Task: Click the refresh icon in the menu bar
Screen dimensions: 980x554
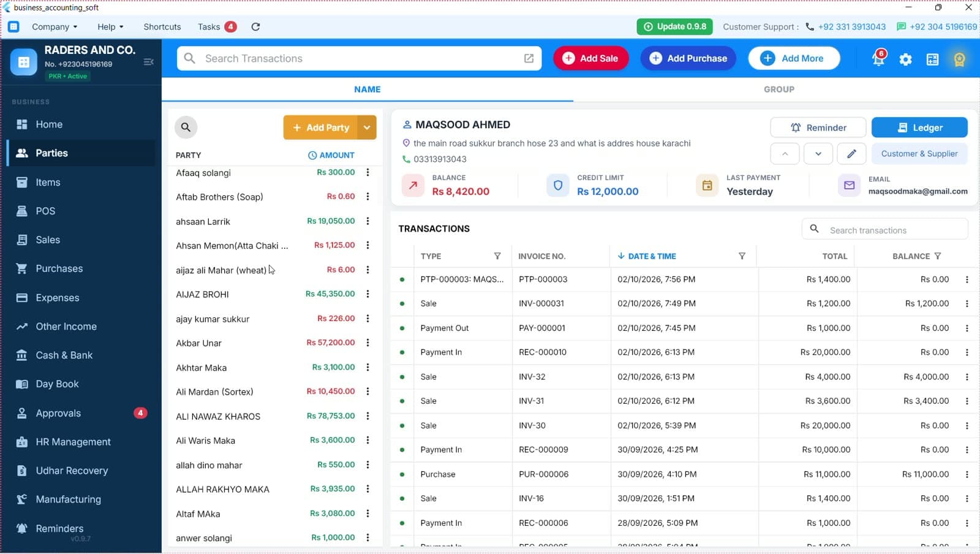Action: coord(255,26)
